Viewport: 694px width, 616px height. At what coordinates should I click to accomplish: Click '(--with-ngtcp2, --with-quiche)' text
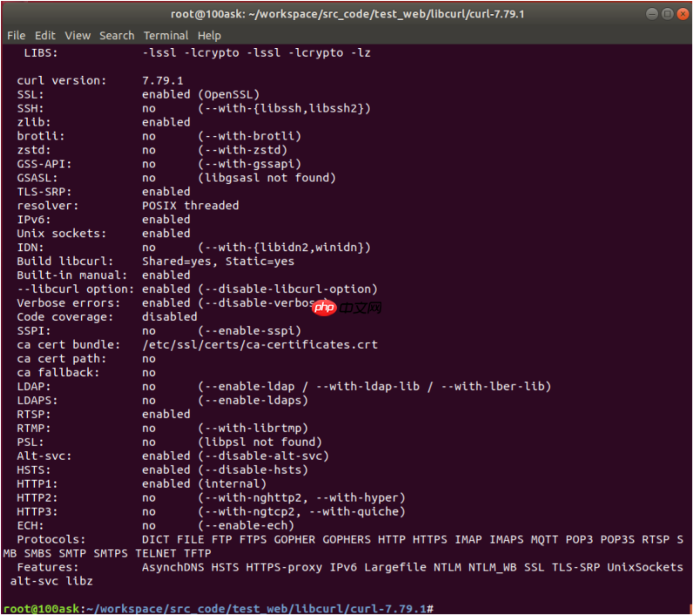point(301,511)
